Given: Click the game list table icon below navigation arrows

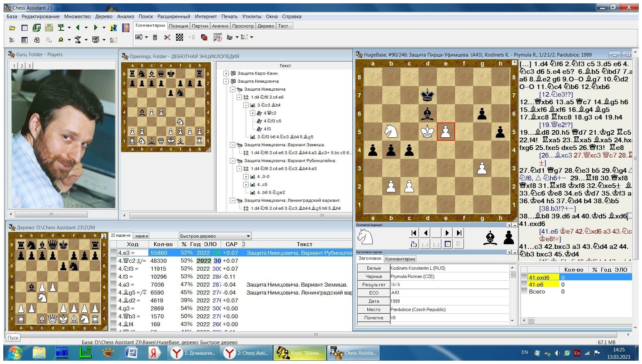Looking at the screenshot, I should 448,244.
